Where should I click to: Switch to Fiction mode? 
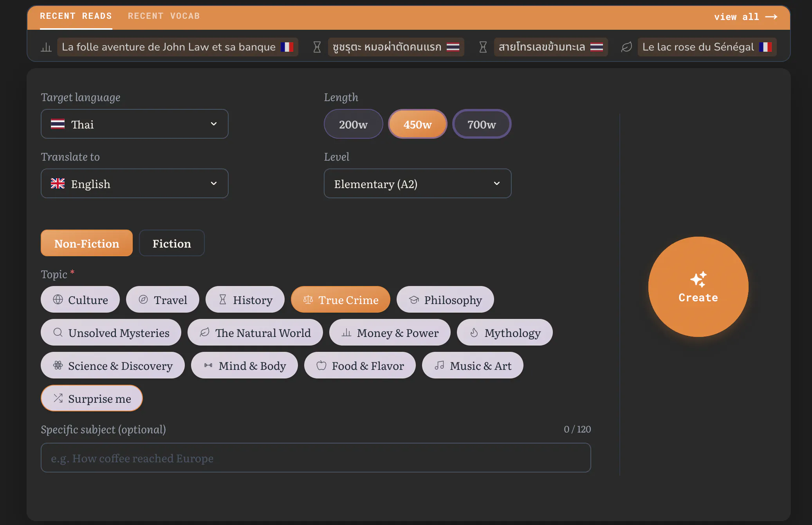tap(172, 243)
